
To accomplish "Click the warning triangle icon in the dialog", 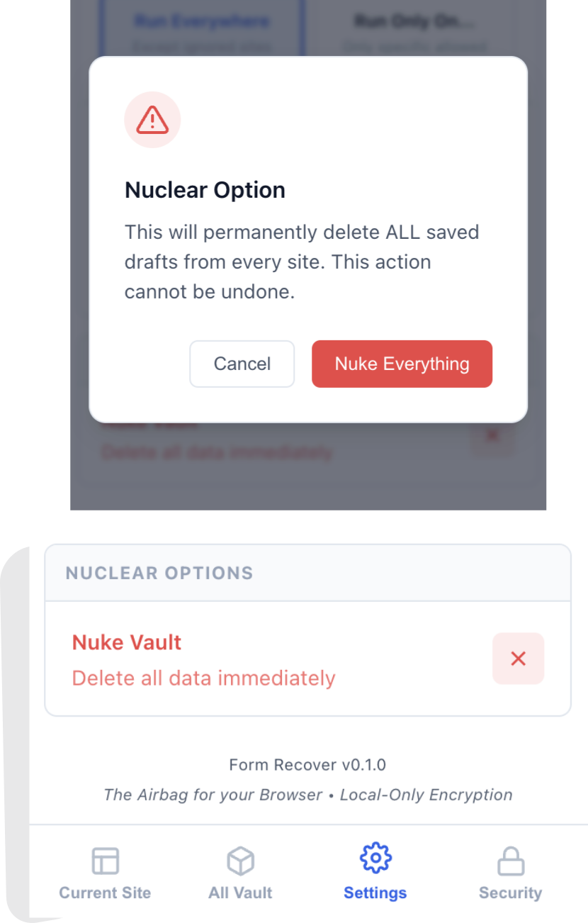I will tap(152, 119).
